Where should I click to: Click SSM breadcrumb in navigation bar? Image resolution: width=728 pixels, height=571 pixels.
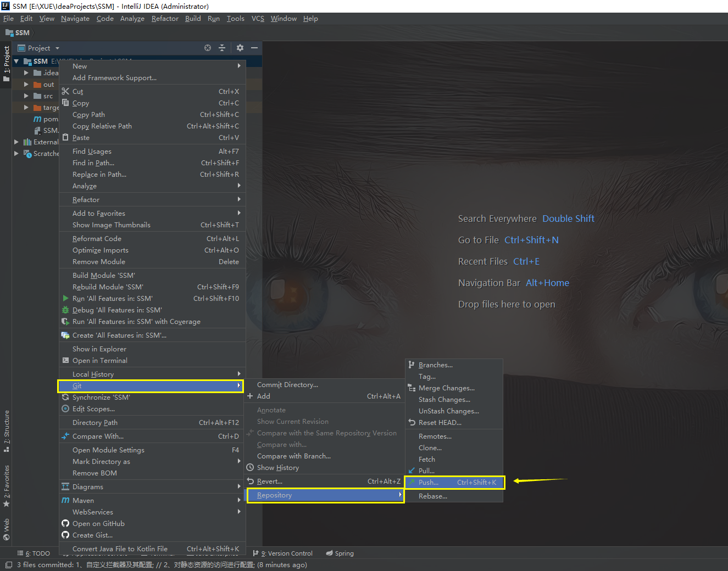pos(17,32)
